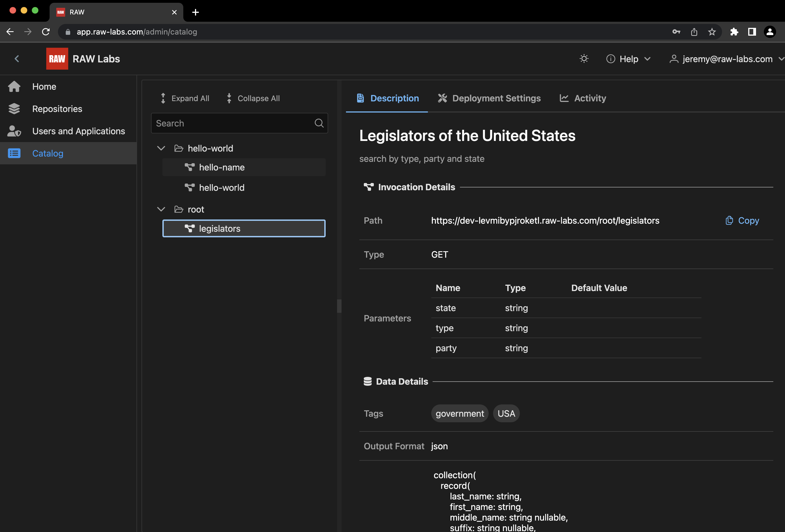Open the jeremy@raw-labs.com account menu
The height and width of the screenshot is (532, 785).
point(727,59)
